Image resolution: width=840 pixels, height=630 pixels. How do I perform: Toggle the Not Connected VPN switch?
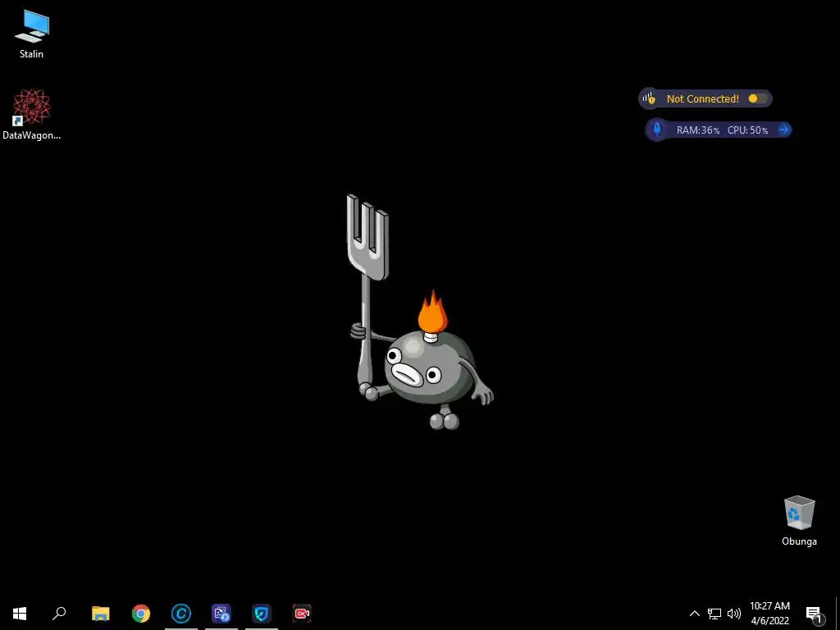coord(757,98)
